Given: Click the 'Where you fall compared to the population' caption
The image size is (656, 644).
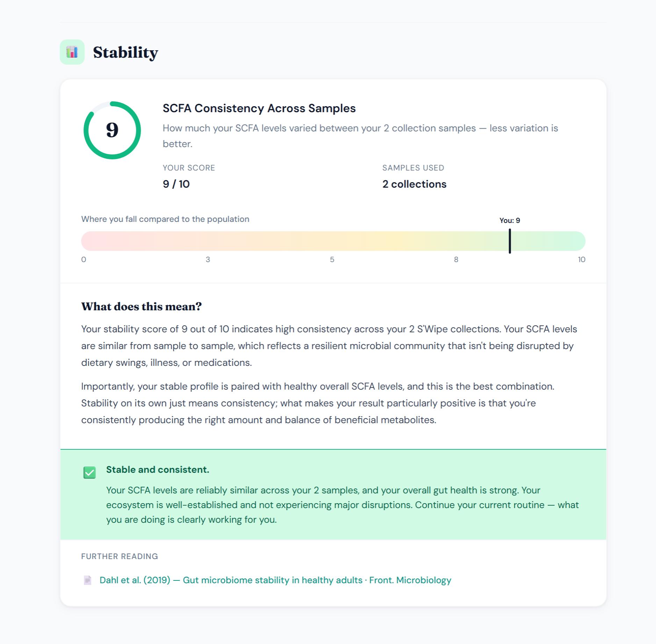Looking at the screenshot, I should (165, 219).
